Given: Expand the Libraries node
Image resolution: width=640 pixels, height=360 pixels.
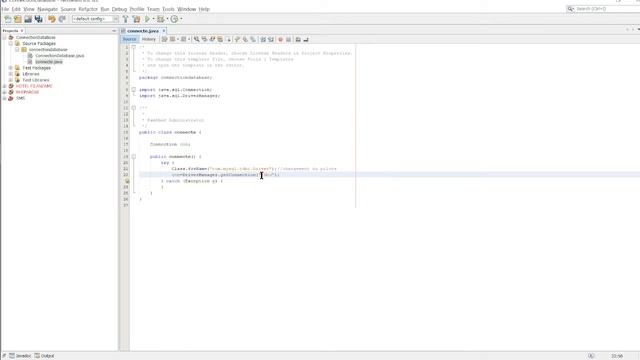Looking at the screenshot, I should [11, 74].
